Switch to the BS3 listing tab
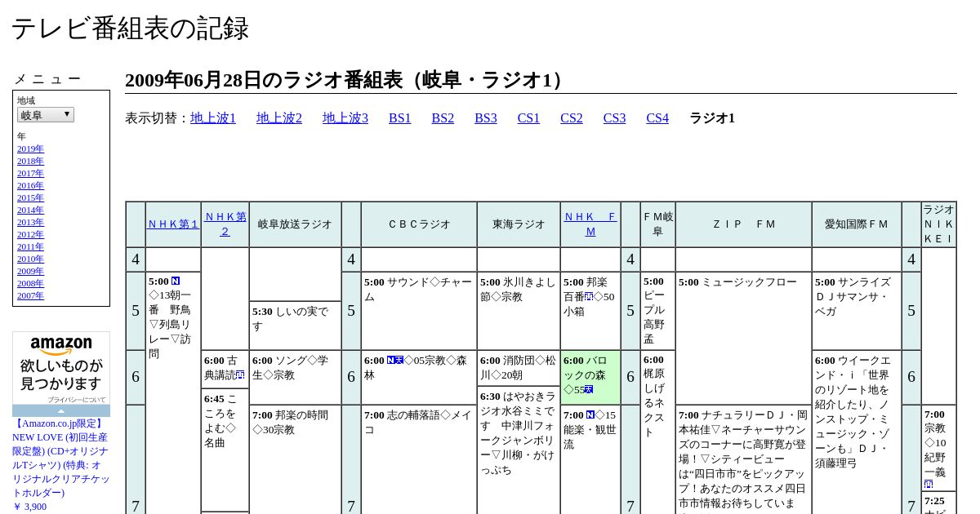 [486, 118]
